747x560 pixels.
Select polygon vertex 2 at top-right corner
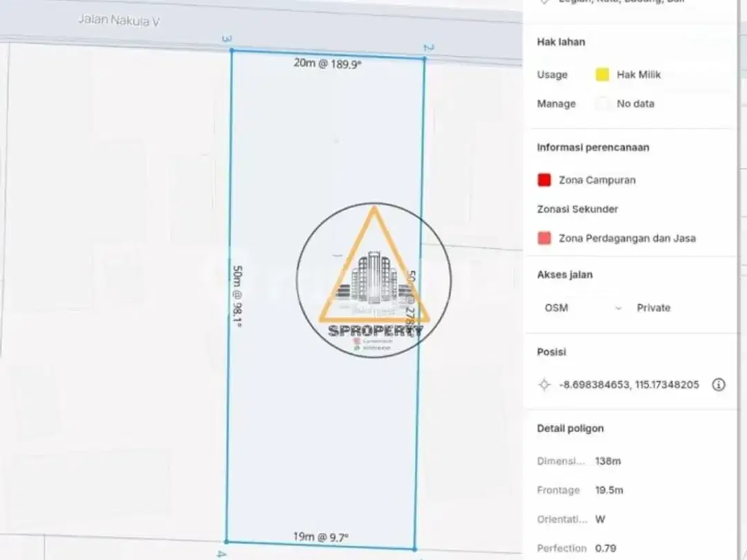[424, 59]
